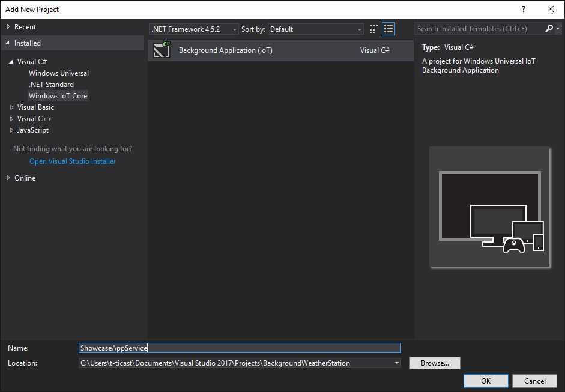Click the Browse button for location
Viewport: 565px width, 392px height.
tap(434, 363)
